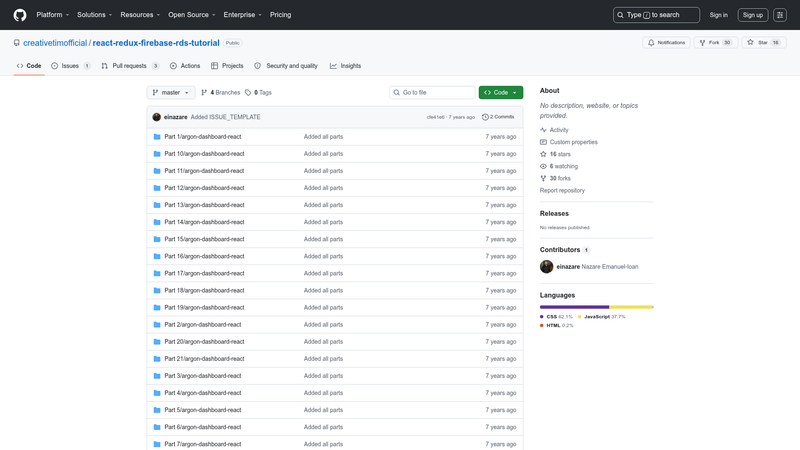The image size is (800, 450).
Task: Open the Part 4/argon-dashboard-react folder
Action: [x=203, y=393]
